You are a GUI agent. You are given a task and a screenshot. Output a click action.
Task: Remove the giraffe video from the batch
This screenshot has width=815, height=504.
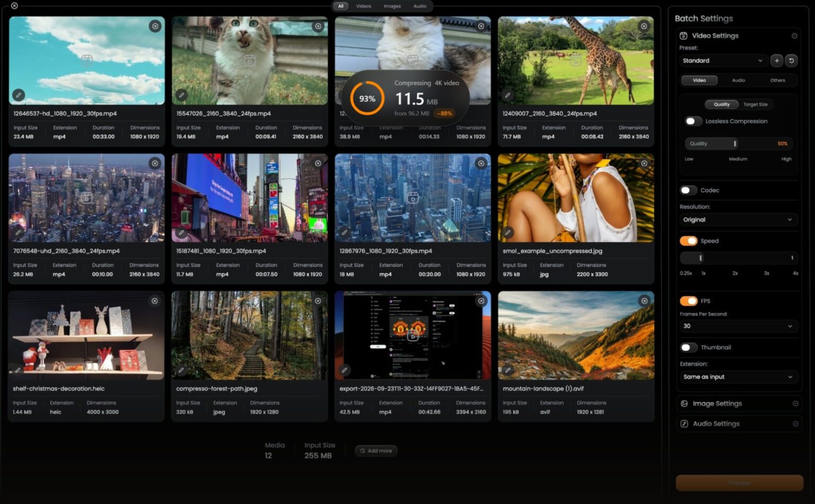pyautogui.click(x=644, y=26)
